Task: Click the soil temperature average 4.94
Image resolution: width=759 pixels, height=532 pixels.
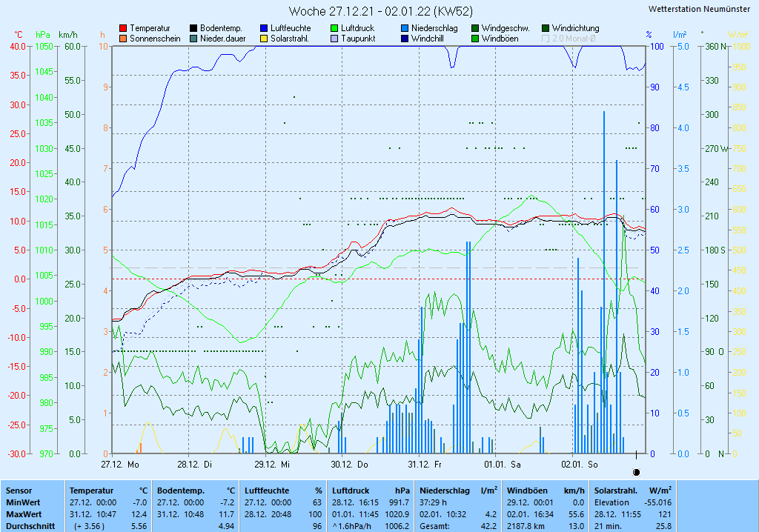Action: coord(227,526)
